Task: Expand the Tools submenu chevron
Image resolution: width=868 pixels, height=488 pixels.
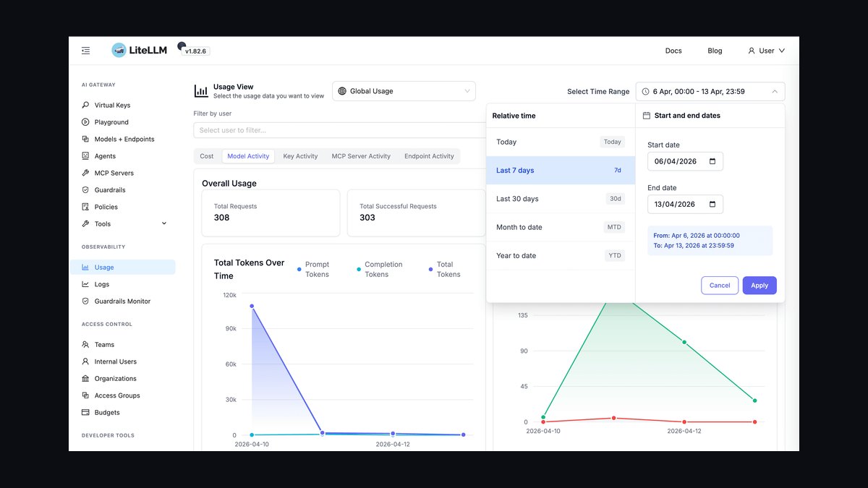Action: 164,224
